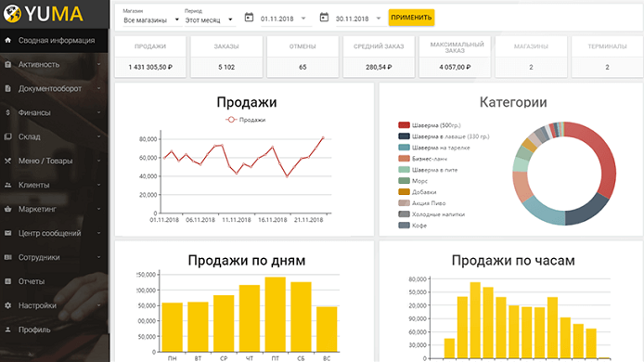
Task: Click the Шаверма (500гр.) red legend swatch
Action: [404, 125]
